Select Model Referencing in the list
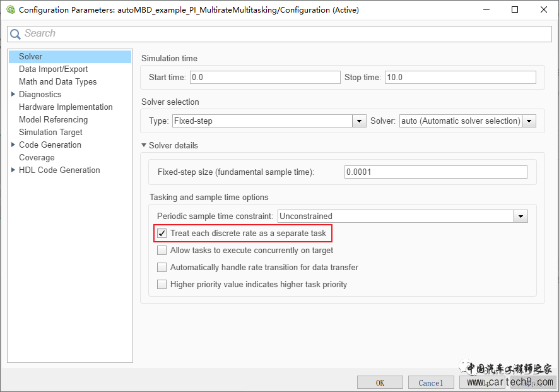The image size is (559, 392). coord(53,119)
